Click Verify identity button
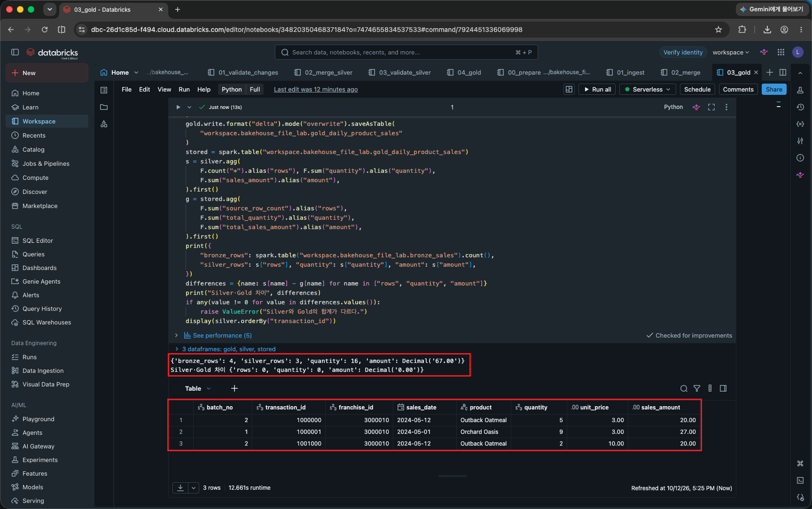The image size is (812, 509). click(683, 52)
